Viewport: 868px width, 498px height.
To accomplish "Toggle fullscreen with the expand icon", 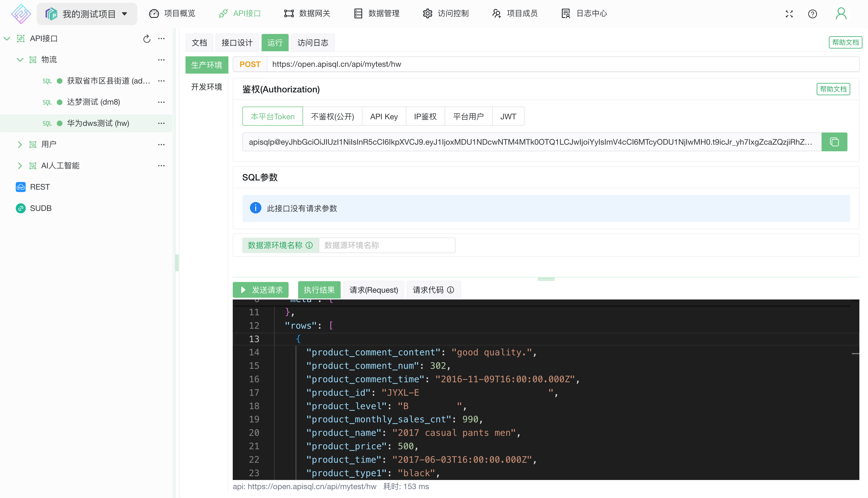I will tap(789, 14).
